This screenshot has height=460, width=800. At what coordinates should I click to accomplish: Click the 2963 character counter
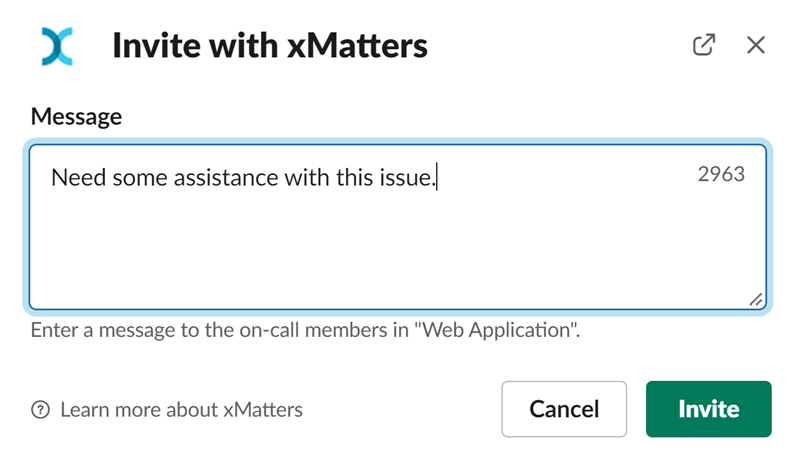721,174
